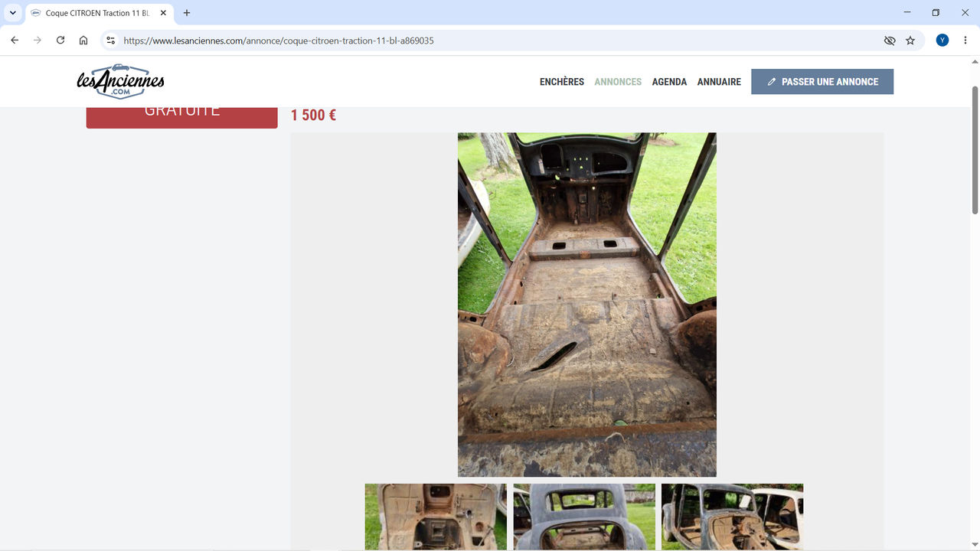Select the middle thumbnail of car body rear
980x551 pixels.
click(584, 517)
